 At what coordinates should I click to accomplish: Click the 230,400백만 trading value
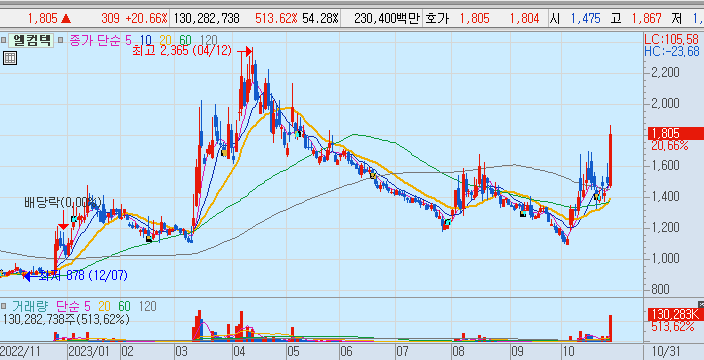point(386,18)
